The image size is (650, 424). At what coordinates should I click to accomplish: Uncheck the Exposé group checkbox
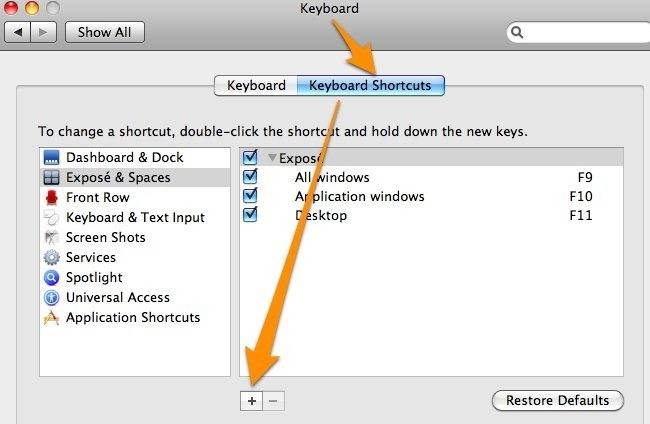[x=250, y=157]
